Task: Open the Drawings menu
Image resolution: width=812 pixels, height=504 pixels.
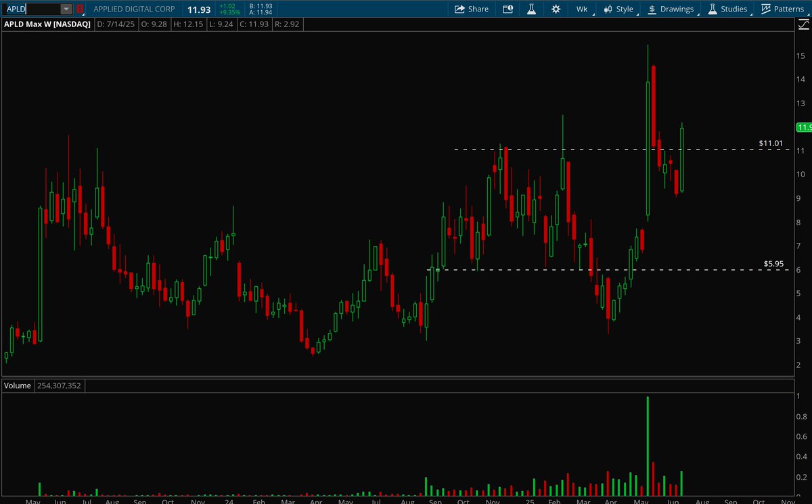Action: click(x=671, y=9)
